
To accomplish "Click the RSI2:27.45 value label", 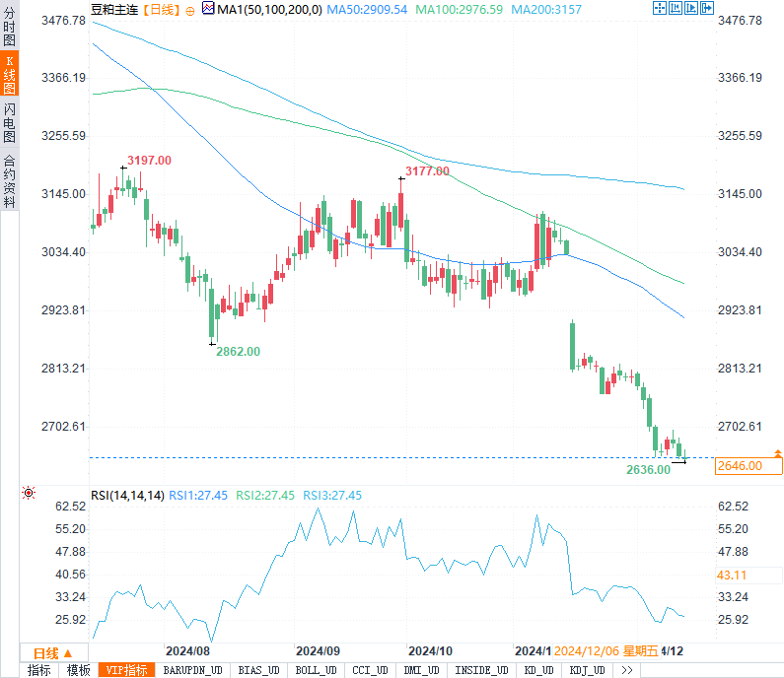I will pos(265,495).
